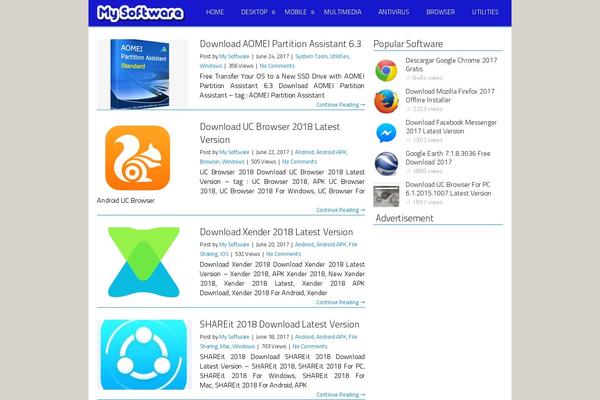Click My Software author link in UC Browser post
The width and height of the screenshot is (600, 400).
pyautogui.click(x=234, y=152)
